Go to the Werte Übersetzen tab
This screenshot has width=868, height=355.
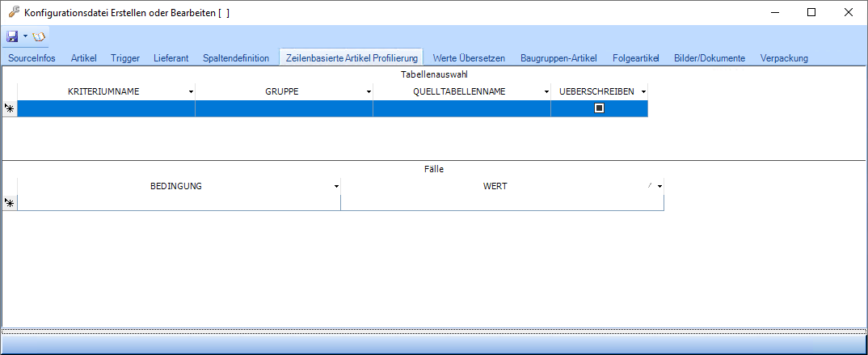coord(469,58)
